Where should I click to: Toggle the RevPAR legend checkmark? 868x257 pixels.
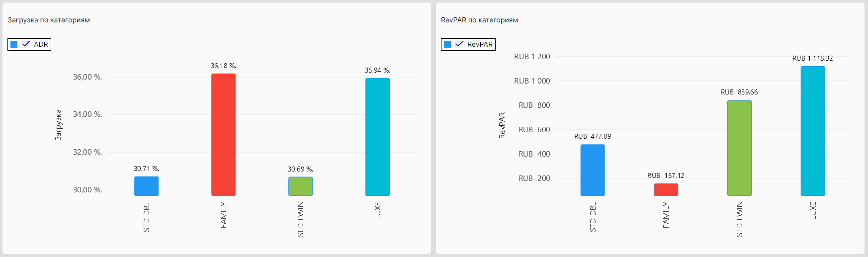coord(459,44)
